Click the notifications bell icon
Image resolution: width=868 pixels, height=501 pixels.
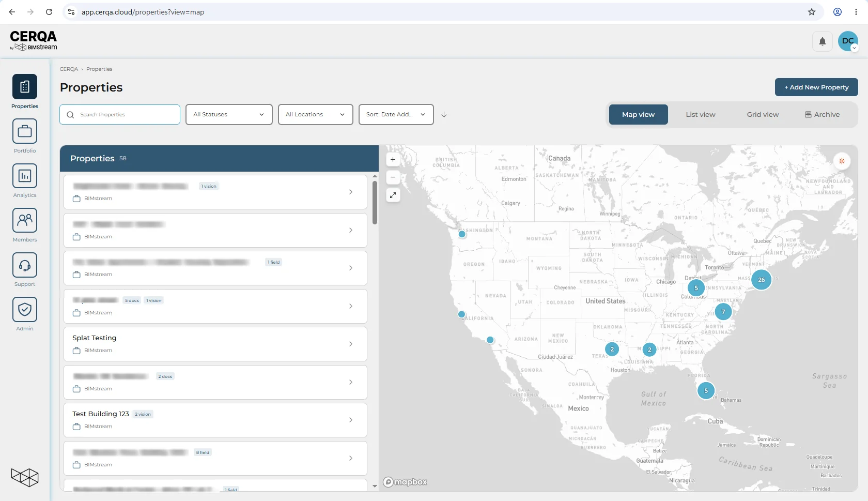[x=823, y=41]
